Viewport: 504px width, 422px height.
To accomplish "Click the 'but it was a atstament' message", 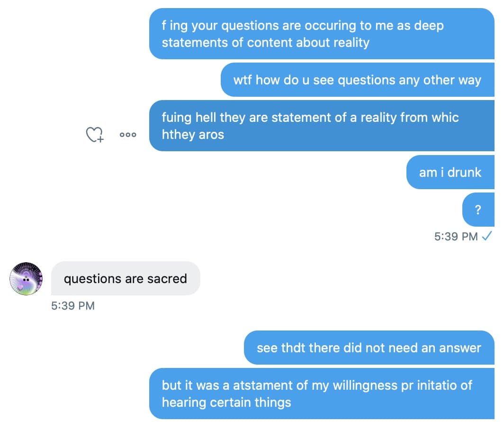I will (321, 394).
